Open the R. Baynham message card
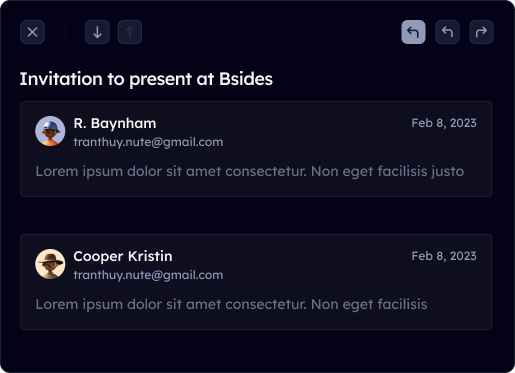515x373 pixels. point(256,149)
